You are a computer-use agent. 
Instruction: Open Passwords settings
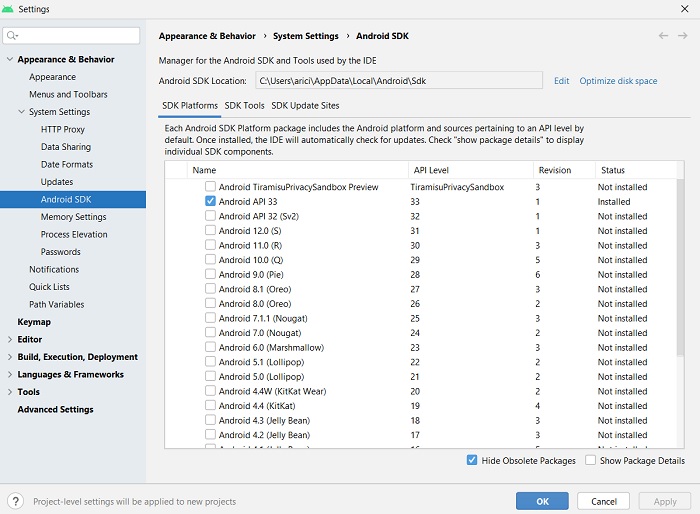[61, 252]
